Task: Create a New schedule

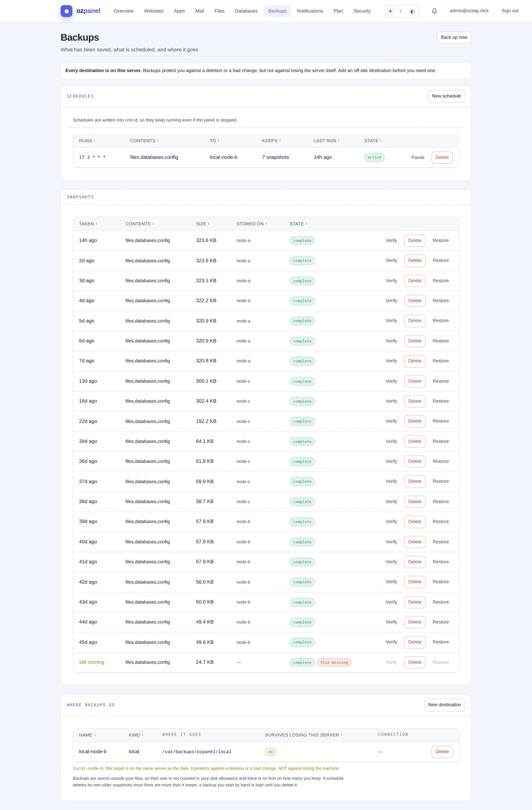Action: click(x=446, y=96)
